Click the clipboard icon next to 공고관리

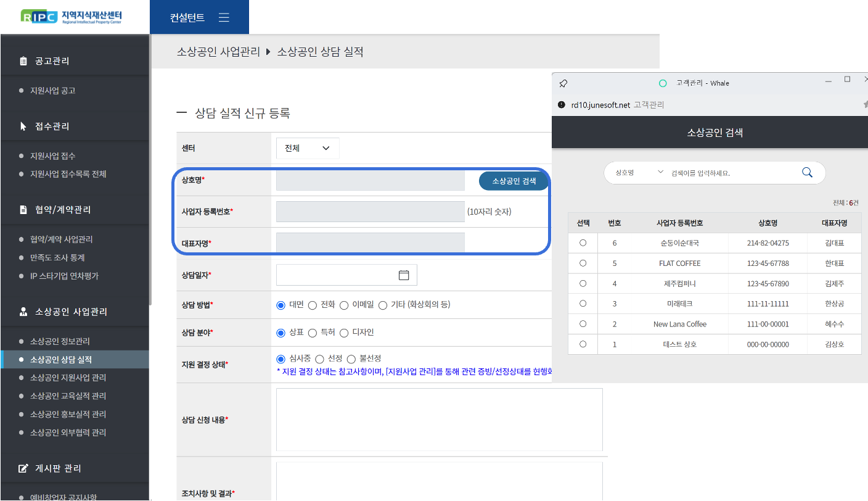tap(23, 61)
